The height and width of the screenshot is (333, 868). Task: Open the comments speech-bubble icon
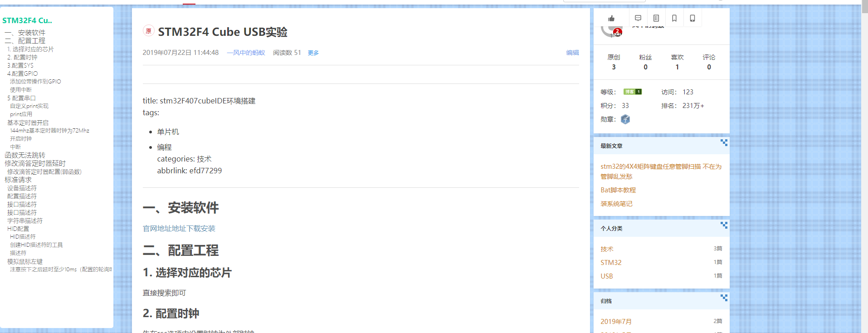pyautogui.click(x=638, y=18)
